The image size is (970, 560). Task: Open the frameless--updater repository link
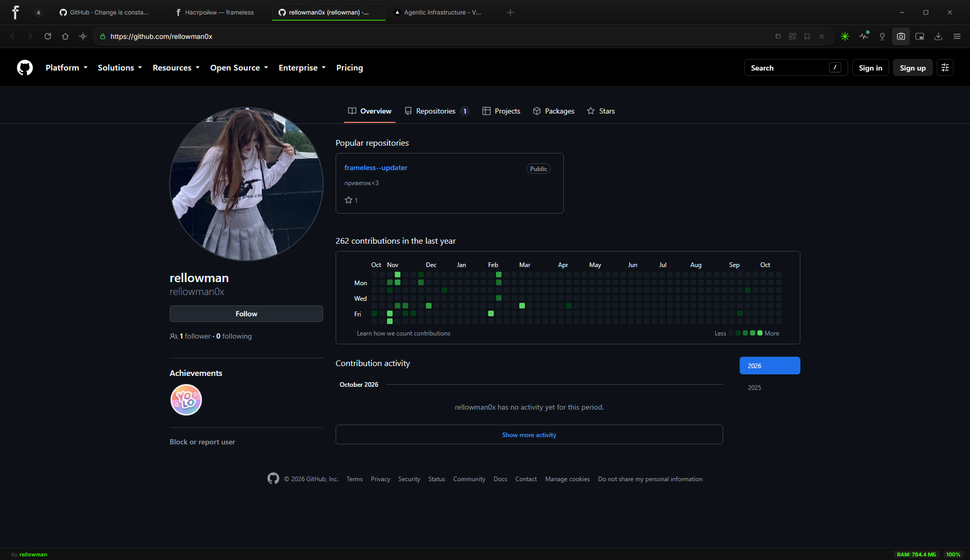376,167
